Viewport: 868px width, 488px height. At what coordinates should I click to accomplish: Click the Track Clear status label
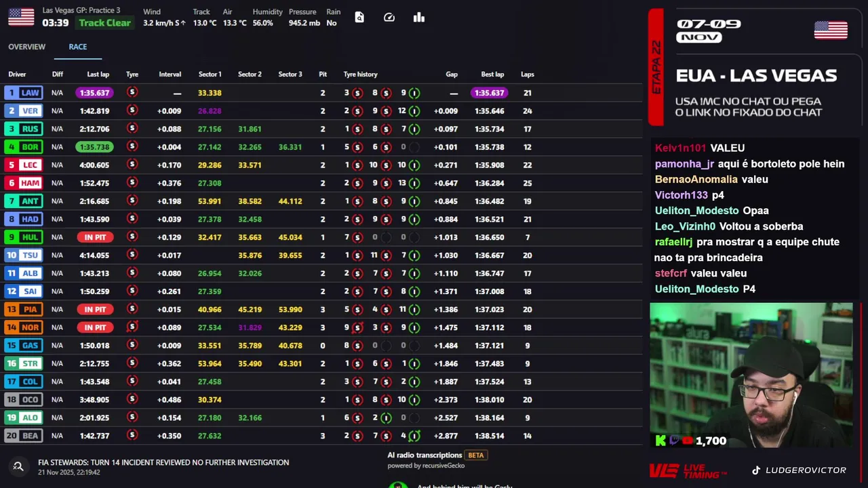104,23
